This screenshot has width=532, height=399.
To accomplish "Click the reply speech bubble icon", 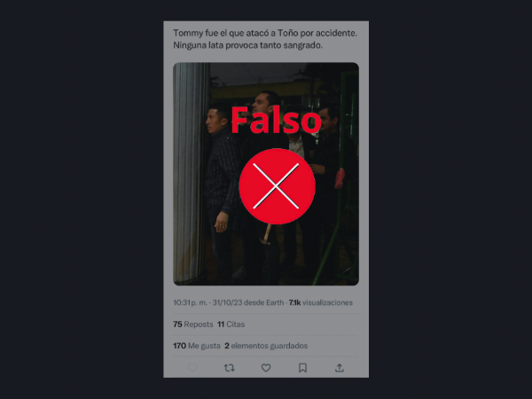I will 192,367.
